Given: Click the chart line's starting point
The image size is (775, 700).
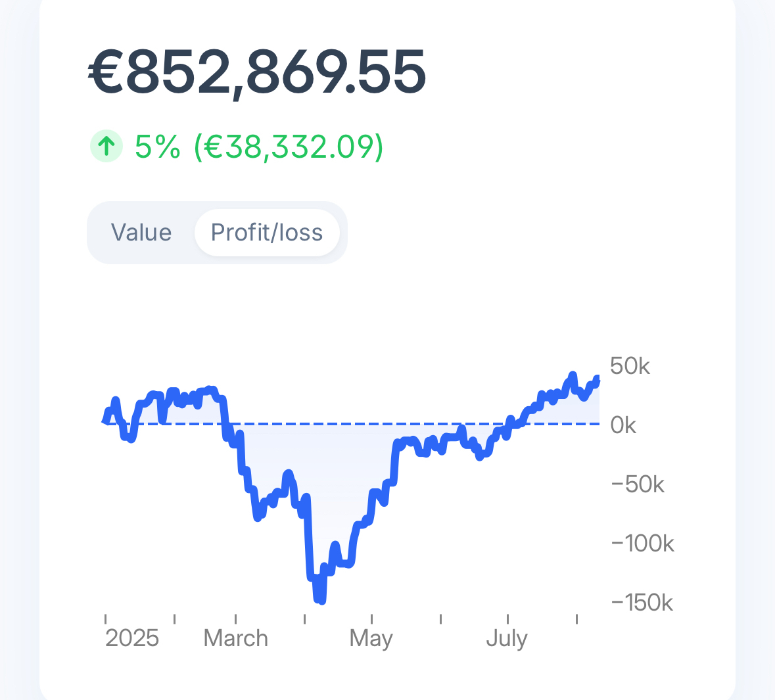Looking at the screenshot, I should 105,420.
